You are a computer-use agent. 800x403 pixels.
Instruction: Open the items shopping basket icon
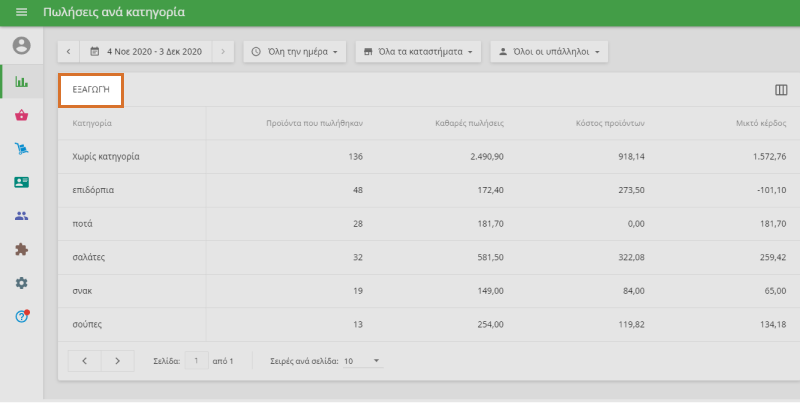[x=21, y=115]
